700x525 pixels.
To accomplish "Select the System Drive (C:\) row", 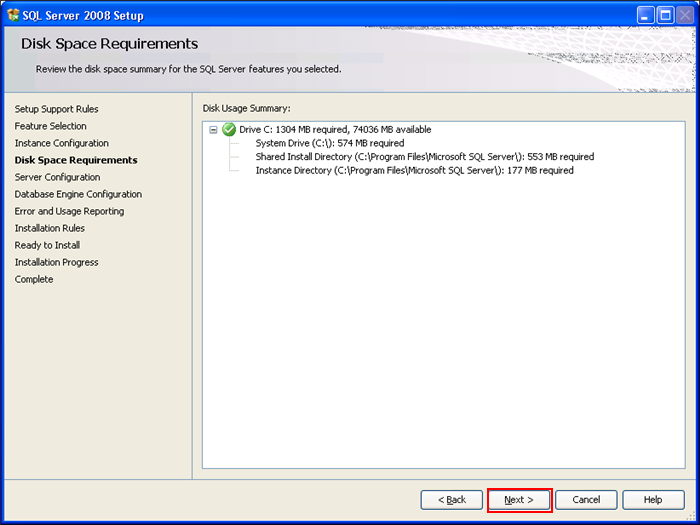I will point(330,143).
